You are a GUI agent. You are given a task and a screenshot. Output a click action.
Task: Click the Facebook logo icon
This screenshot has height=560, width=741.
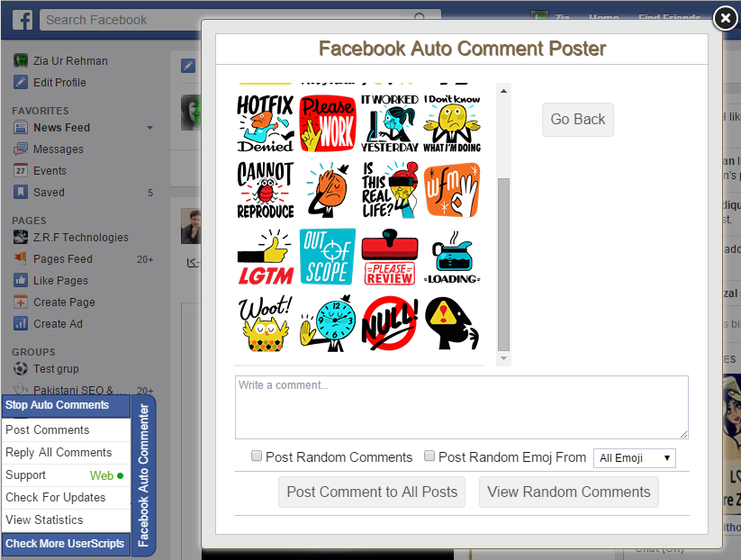pos(23,20)
